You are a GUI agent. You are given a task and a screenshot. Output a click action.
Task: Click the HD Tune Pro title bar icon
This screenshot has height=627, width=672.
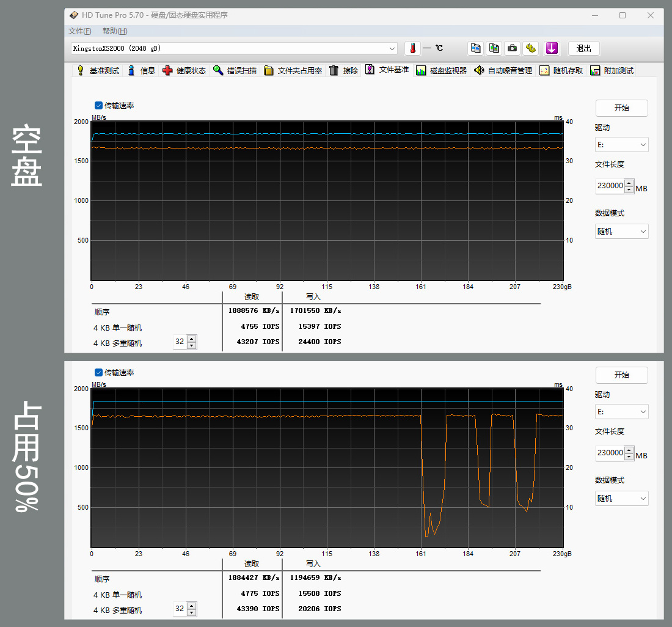(74, 15)
